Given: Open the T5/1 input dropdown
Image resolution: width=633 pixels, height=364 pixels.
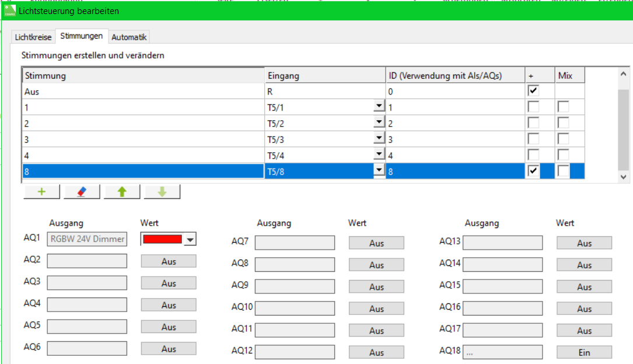Looking at the screenshot, I should (379, 107).
